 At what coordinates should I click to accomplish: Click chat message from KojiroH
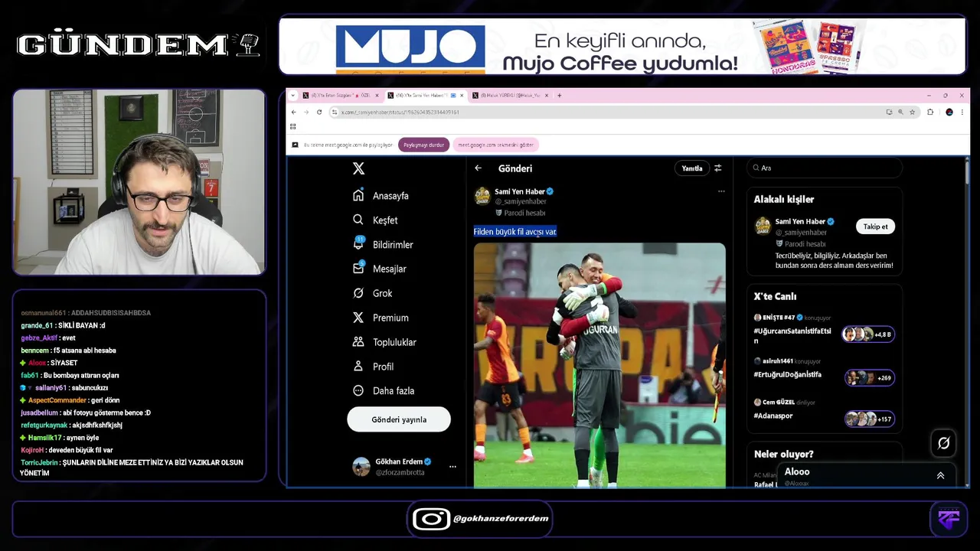[67, 450]
